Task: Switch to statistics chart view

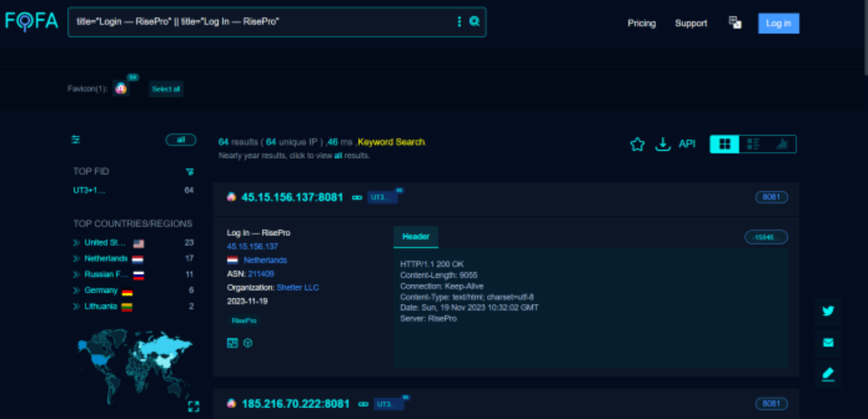Action: (782, 144)
